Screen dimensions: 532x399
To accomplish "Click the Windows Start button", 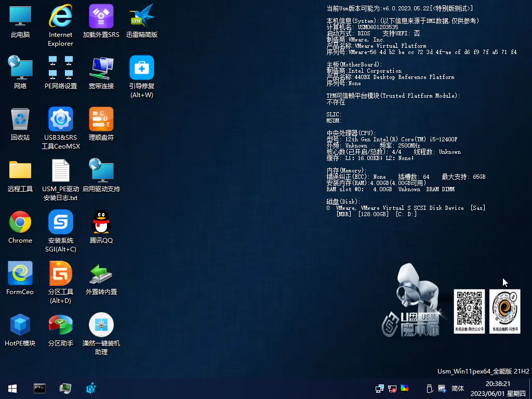I will 12,388.
